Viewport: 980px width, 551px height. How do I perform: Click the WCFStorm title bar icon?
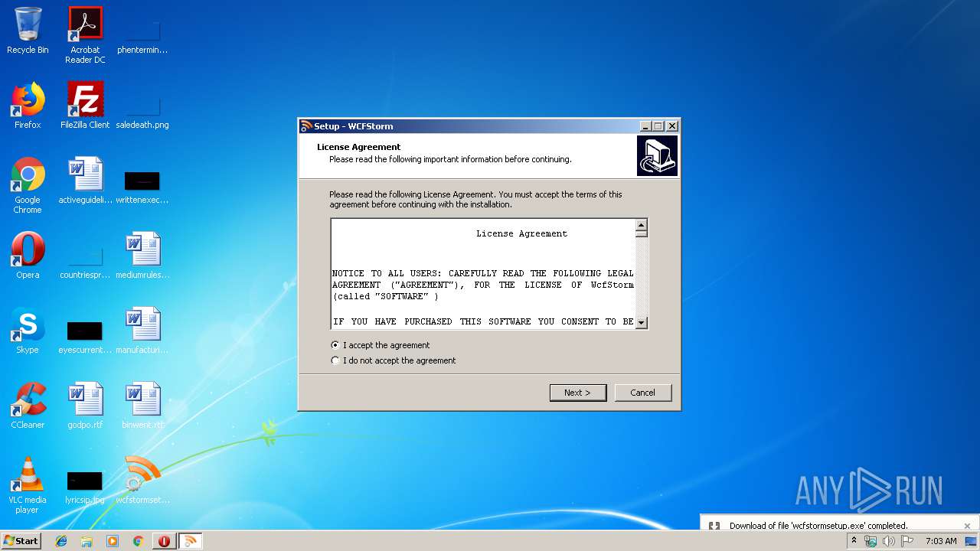coord(306,126)
